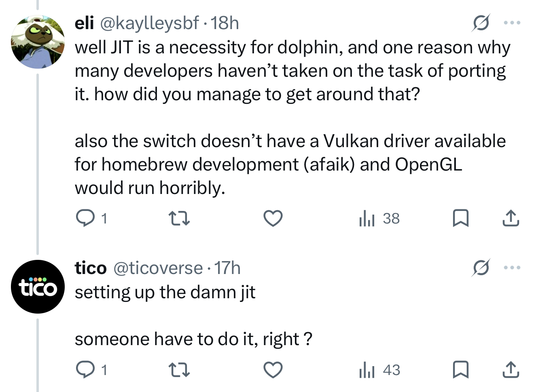Open eli's profile picture
This screenshot has width=534, height=392.
pos(38,42)
